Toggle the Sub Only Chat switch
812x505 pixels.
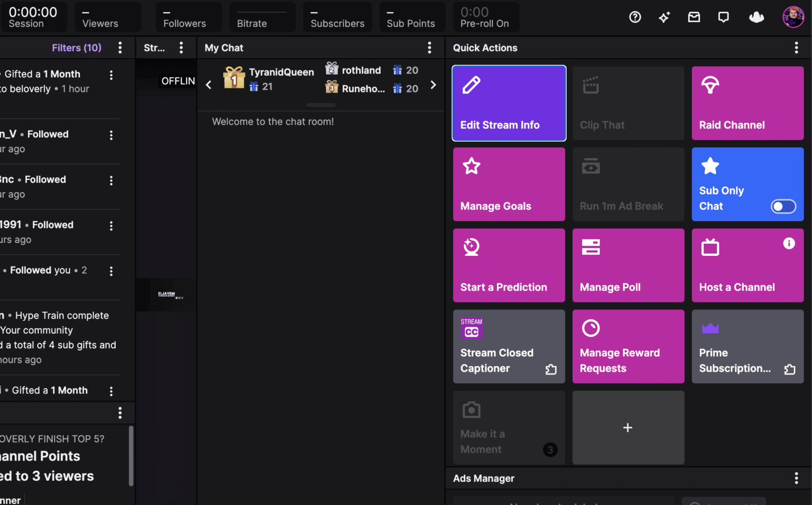tap(783, 206)
